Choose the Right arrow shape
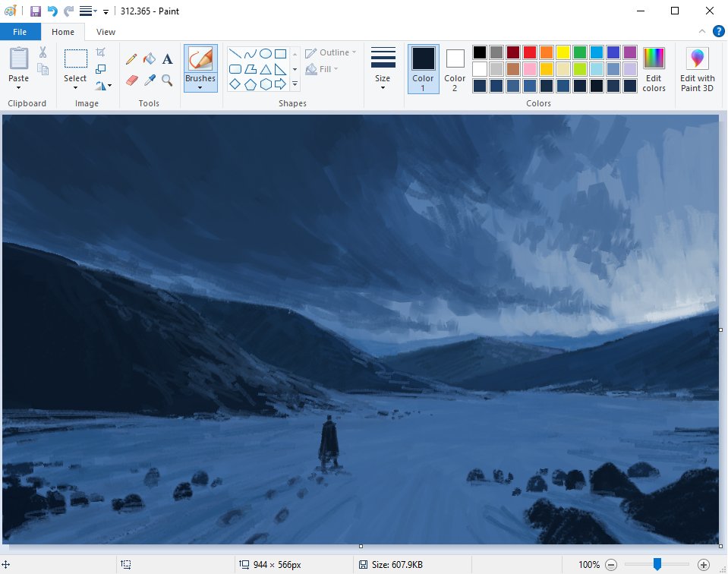This screenshot has height=574, width=728. pyautogui.click(x=280, y=84)
